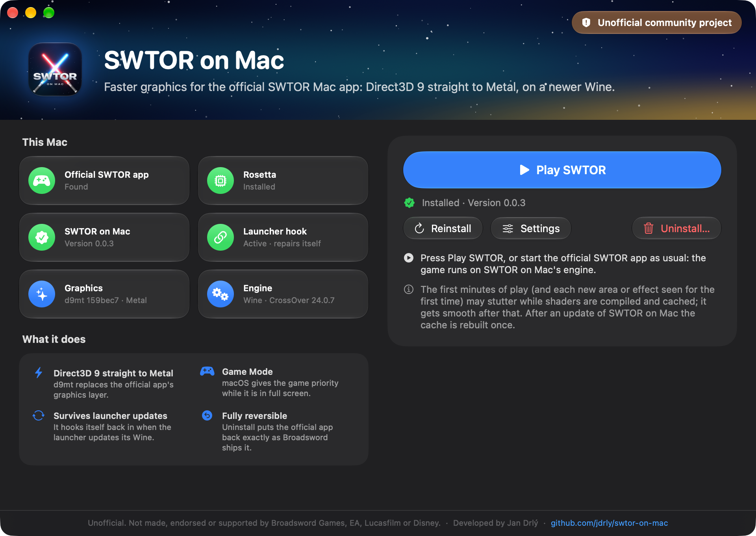Click the green installed checkmark badge
Viewport: 756px width, 536px height.
(409, 203)
